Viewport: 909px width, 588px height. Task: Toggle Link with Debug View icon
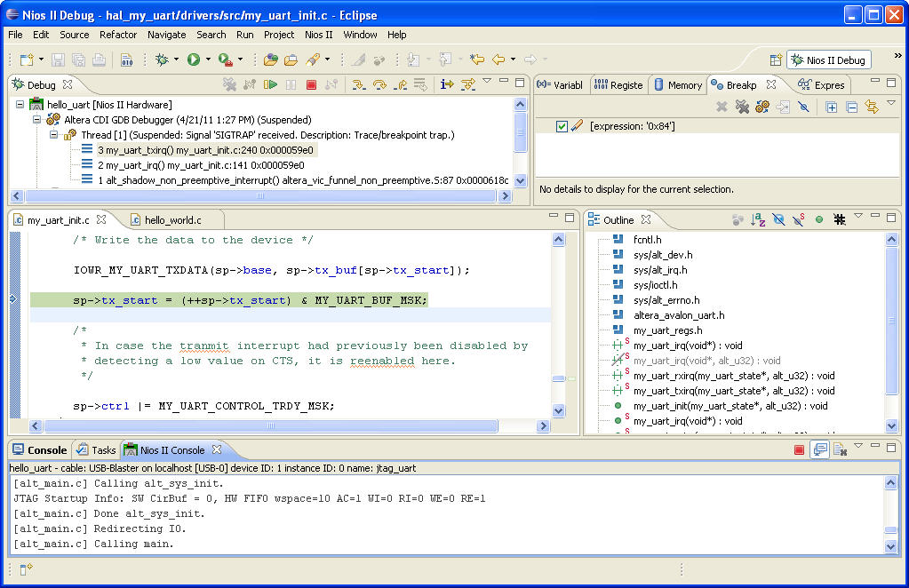pos(872,107)
